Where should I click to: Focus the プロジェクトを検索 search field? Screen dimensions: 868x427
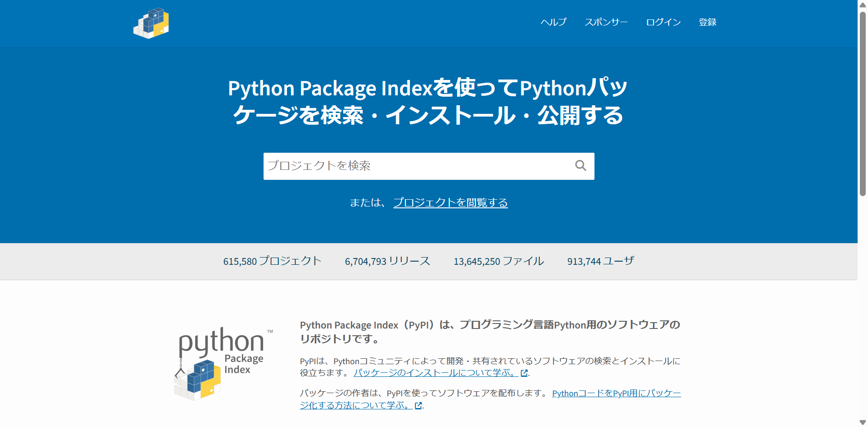tap(416, 166)
